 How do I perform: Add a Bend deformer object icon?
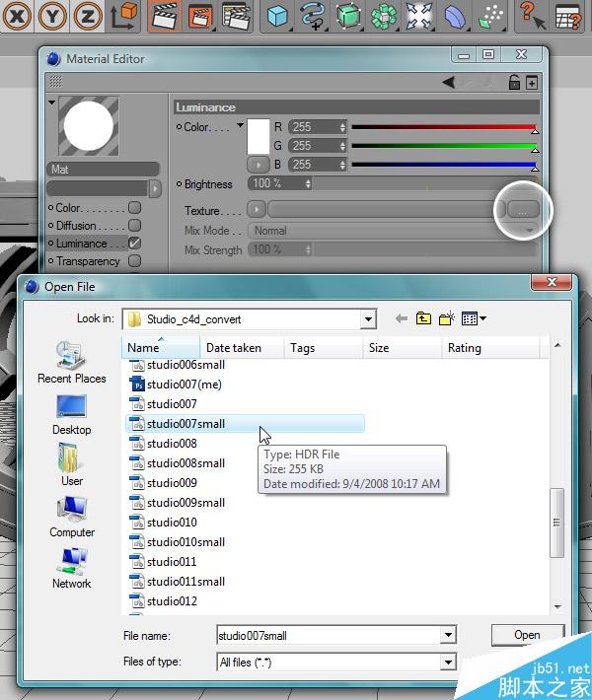pyautogui.click(x=455, y=16)
